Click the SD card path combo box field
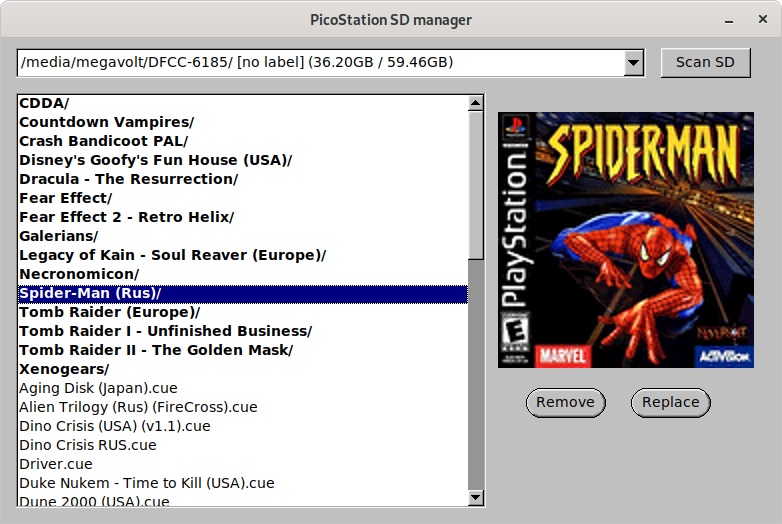 click(x=320, y=63)
